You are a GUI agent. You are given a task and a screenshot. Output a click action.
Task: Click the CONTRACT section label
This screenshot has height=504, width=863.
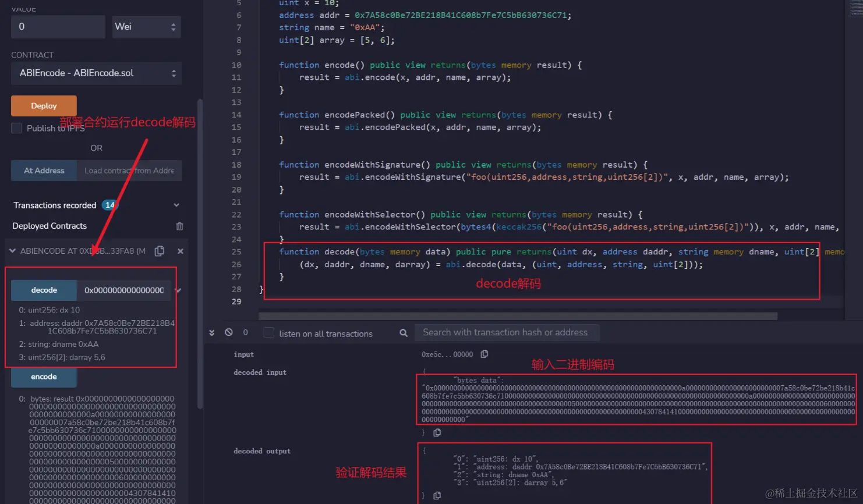(x=33, y=55)
